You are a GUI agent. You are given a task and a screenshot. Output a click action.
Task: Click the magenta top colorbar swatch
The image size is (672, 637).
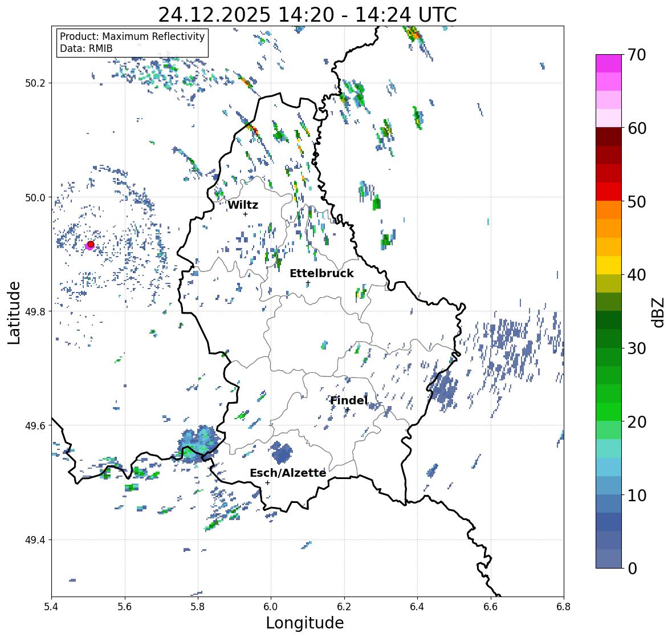[x=609, y=63]
